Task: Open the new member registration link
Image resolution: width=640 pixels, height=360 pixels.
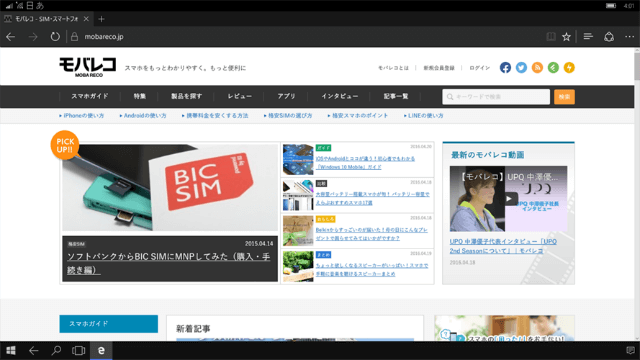Action: (x=439, y=68)
